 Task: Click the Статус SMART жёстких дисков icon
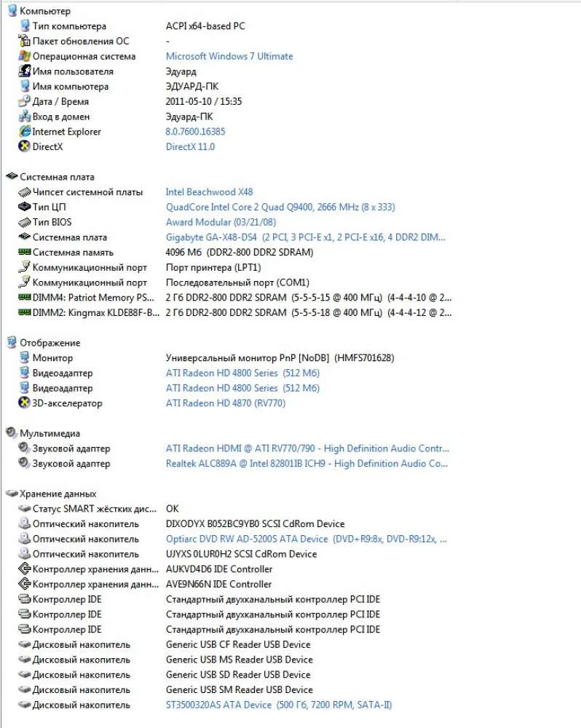point(25,508)
